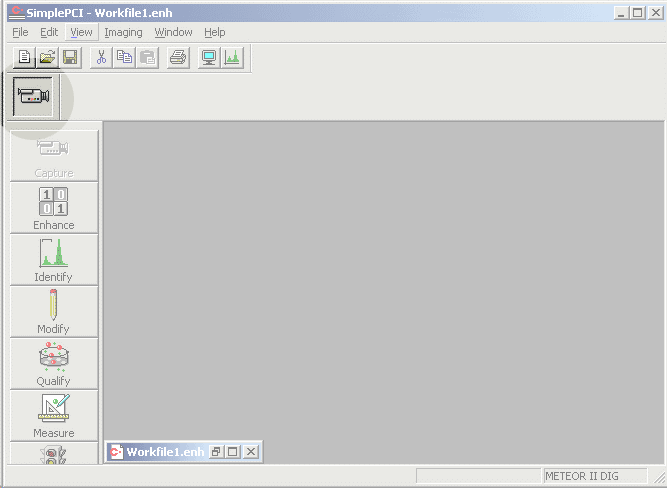Open a file with the folder icon
667x488 pixels.
coord(47,58)
